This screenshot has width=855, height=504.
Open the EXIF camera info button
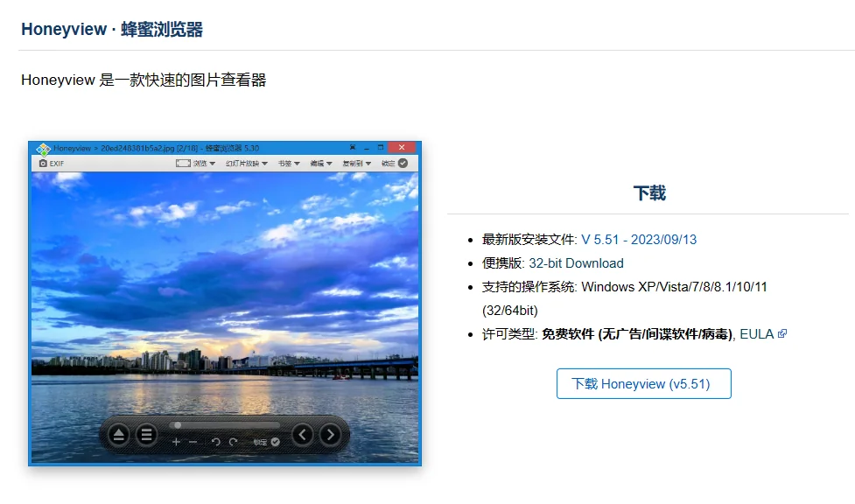tap(52, 163)
